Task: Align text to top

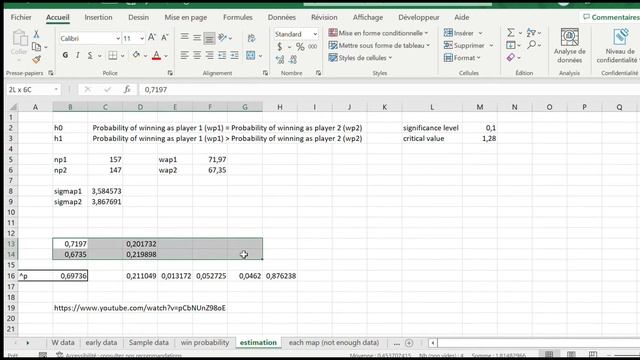Action: point(184,37)
